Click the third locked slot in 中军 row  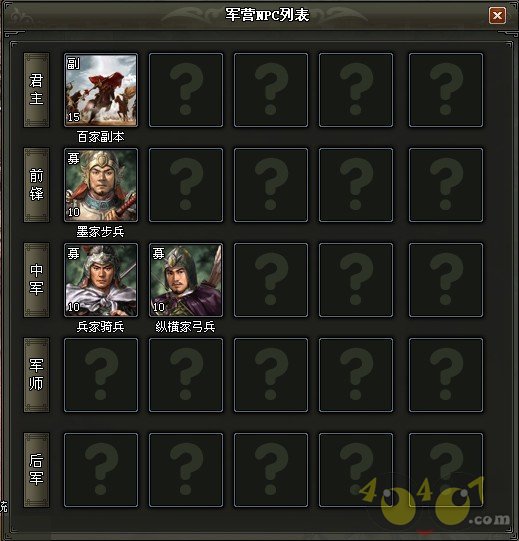point(446,280)
